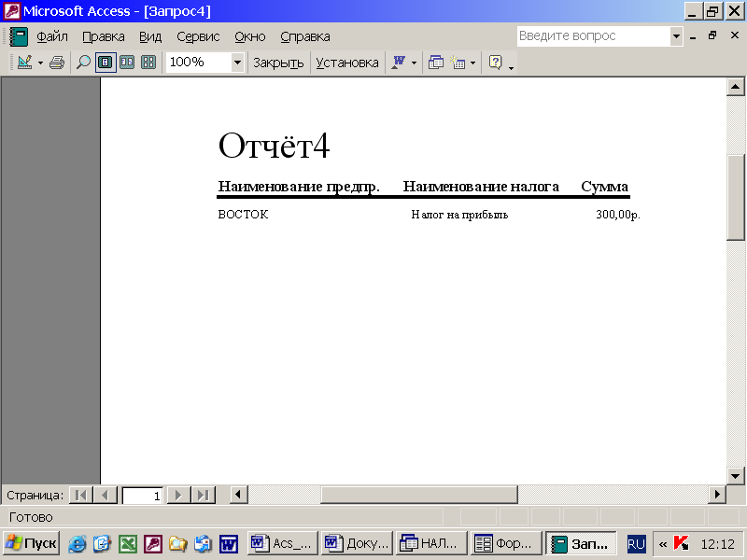Expand hidden tray icons chevron

pos(663,544)
